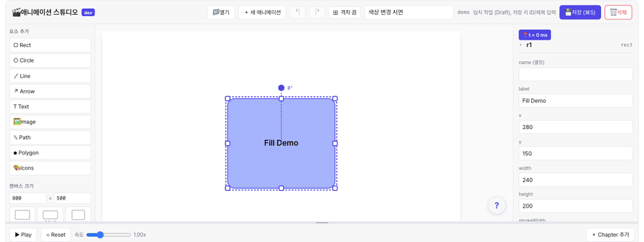Image resolution: width=644 pixels, height=242 pixels.
Task: Select the middle canvas size preset thumbnail
Action: tap(50, 214)
